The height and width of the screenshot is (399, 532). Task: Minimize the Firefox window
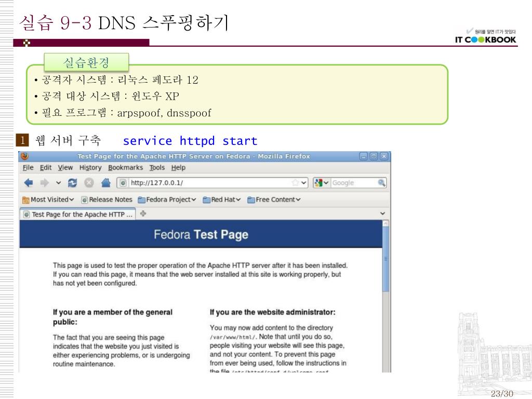[364, 156]
